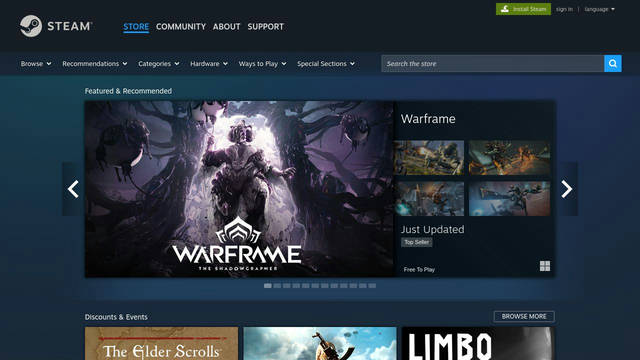Select the STORE tab

(136, 27)
